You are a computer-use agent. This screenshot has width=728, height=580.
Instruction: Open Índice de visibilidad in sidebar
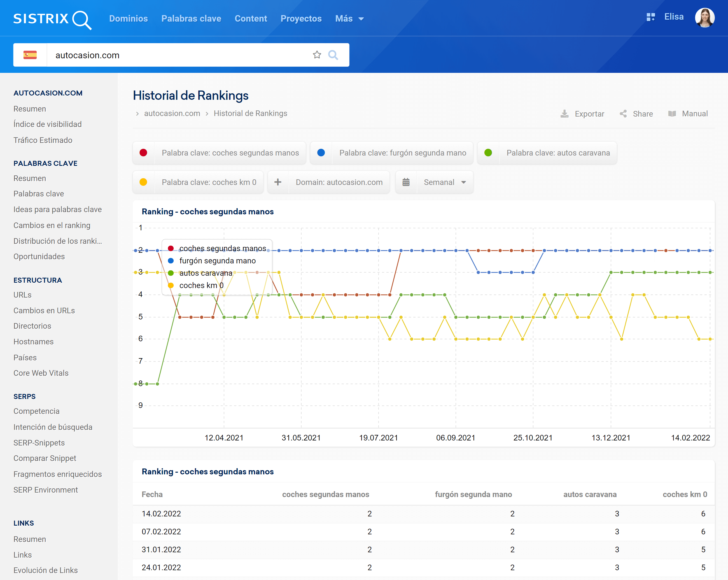coord(48,124)
